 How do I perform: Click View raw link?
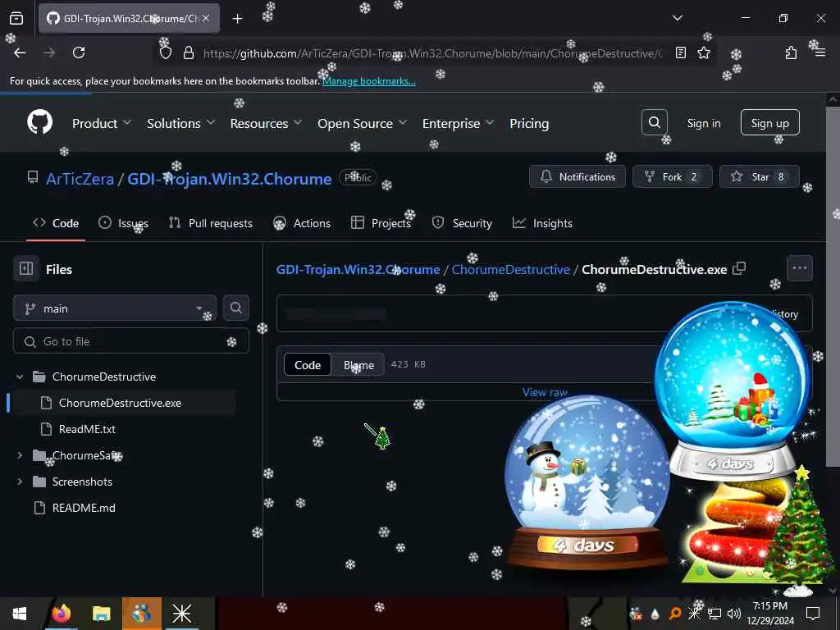pyautogui.click(x=545, y=392)
